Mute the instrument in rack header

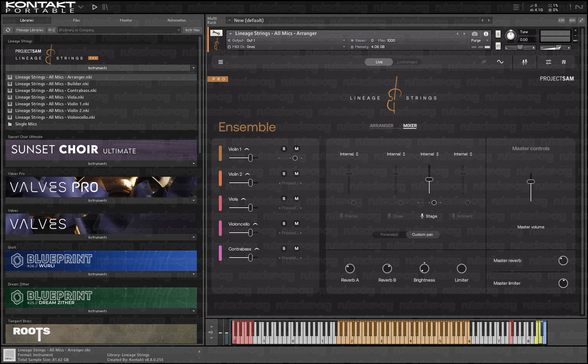(498, 46)
